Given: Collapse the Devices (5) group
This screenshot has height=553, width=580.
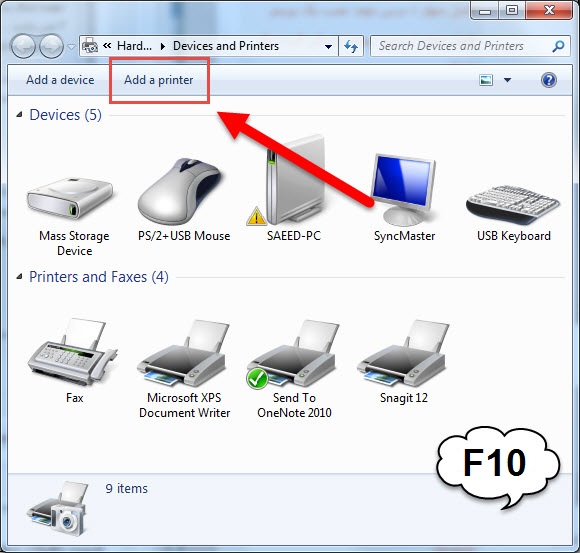Looking at the screenshot, I should (19, 115).
